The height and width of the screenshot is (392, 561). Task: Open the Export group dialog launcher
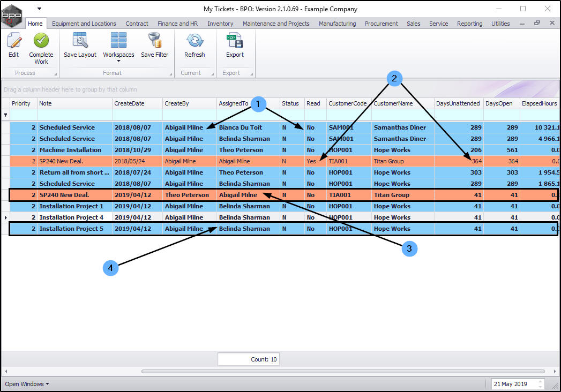251,74
